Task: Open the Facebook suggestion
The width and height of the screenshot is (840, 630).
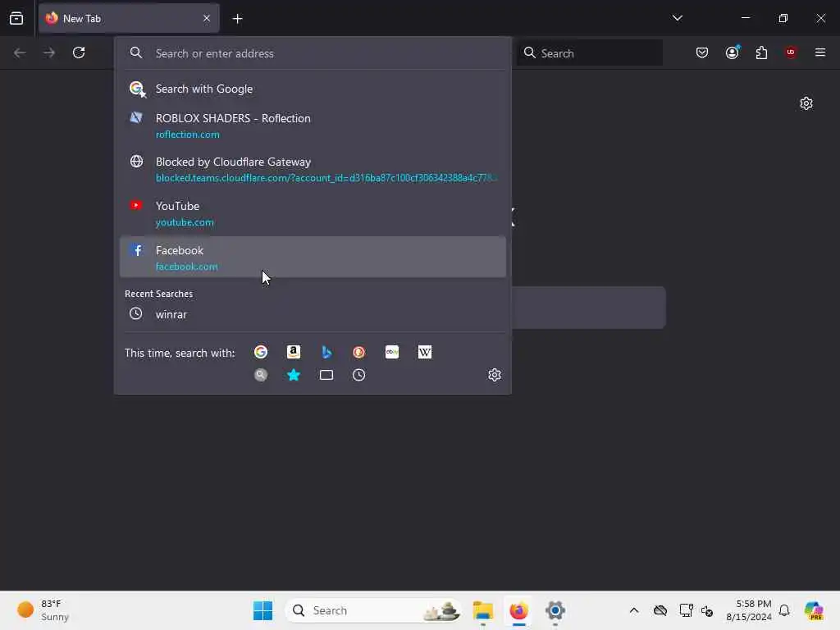Action: tap(313, 257)
